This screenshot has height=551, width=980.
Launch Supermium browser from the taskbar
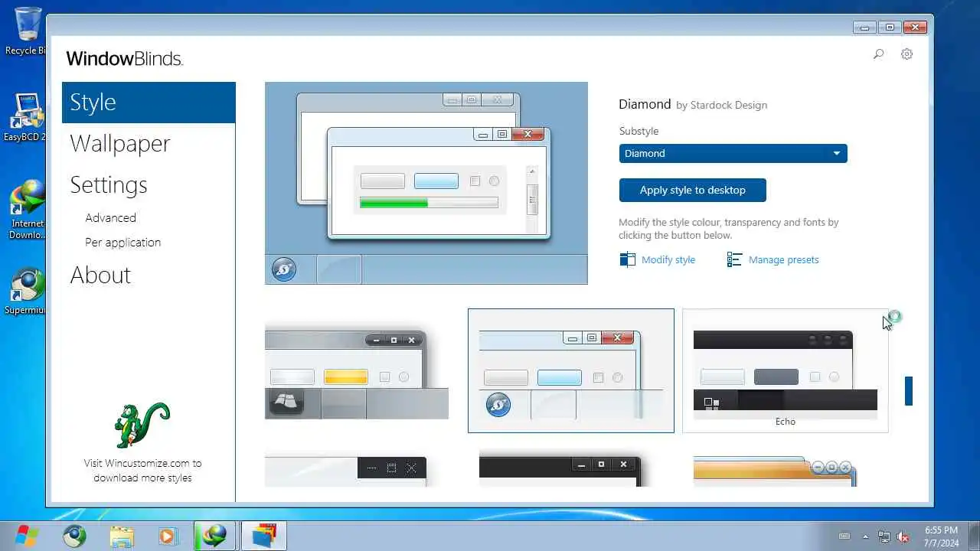tap(75, 536)
